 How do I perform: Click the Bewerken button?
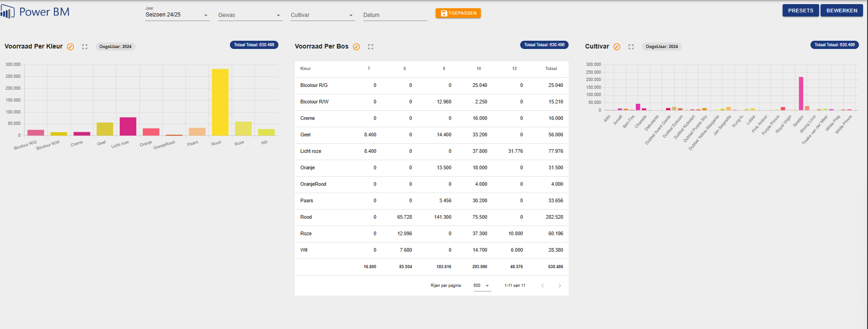841,11
